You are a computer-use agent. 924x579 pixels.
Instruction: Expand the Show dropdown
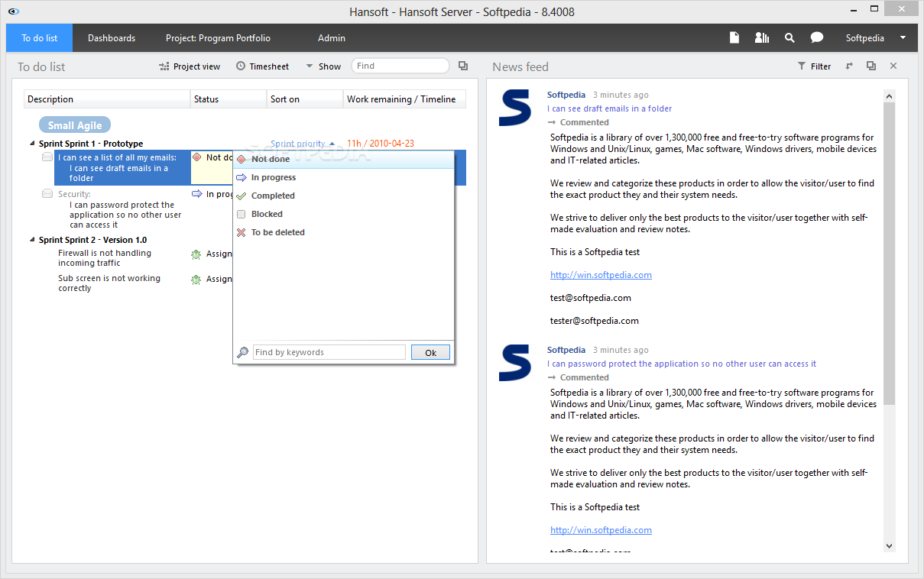click(323, 66)
